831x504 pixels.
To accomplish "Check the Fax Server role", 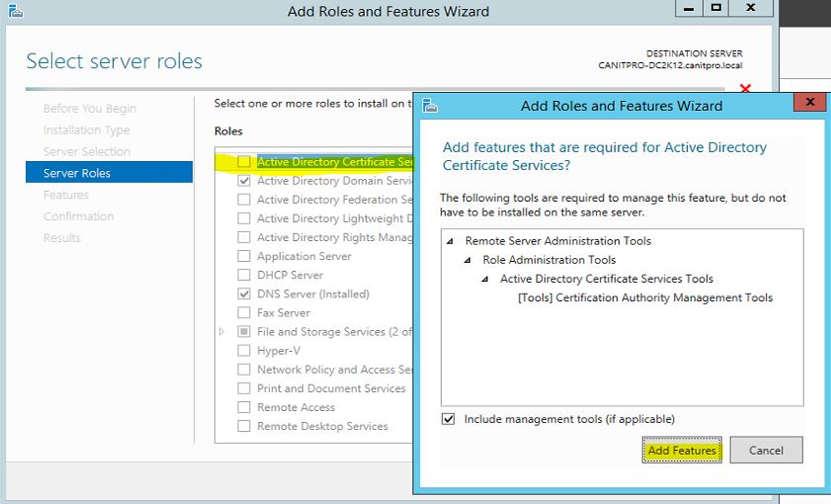I will click(x=244, y=312).
